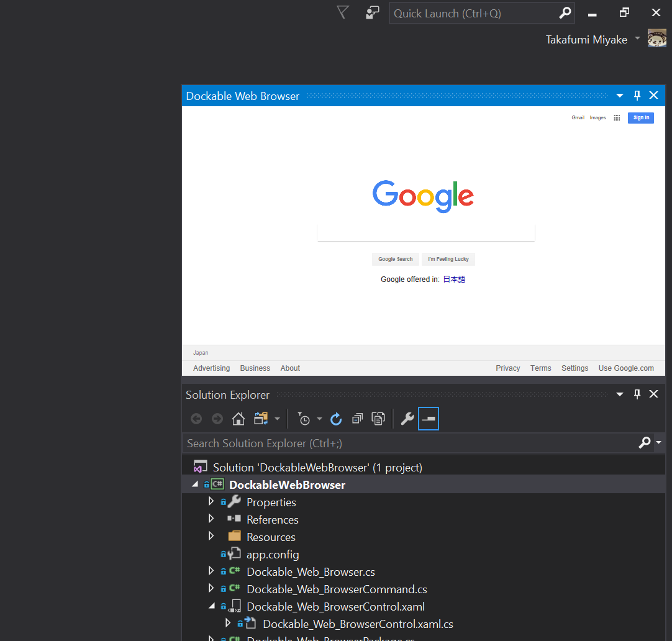Close the Solution Explorer panel
672x641 pixels.
click(653, 394)
